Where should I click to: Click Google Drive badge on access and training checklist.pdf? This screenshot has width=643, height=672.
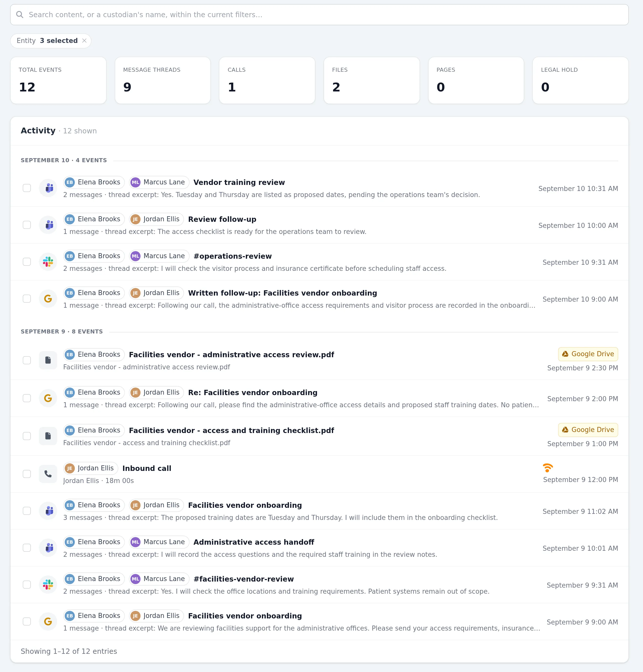588,430
